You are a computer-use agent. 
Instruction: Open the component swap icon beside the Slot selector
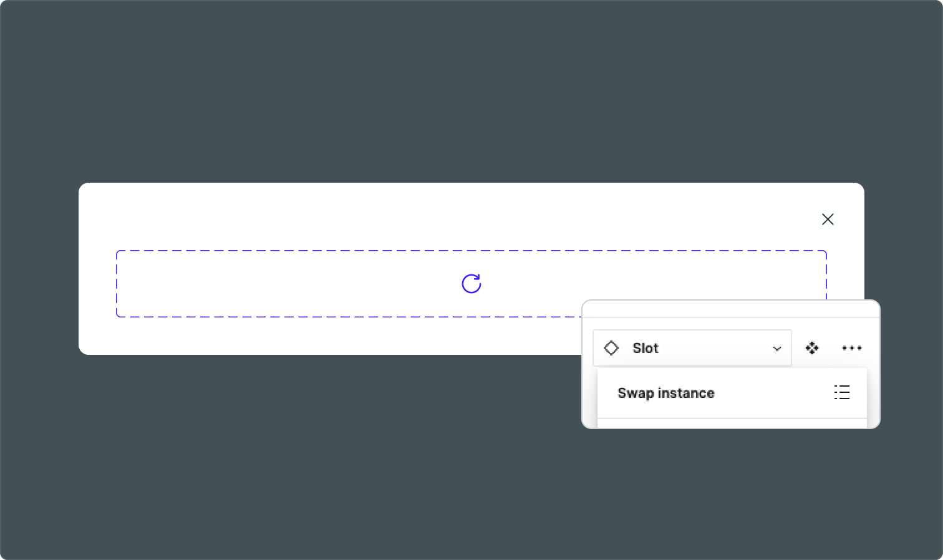click(x=813, y=348)
